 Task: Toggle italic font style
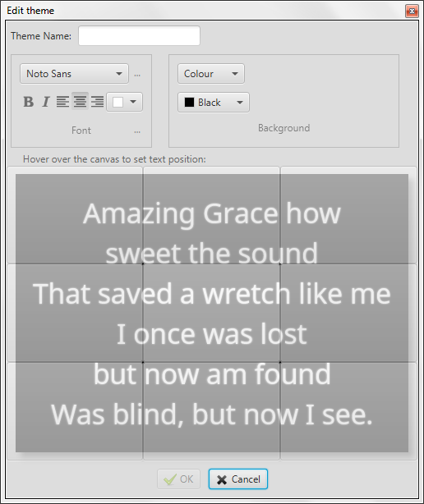coord(46,102)
